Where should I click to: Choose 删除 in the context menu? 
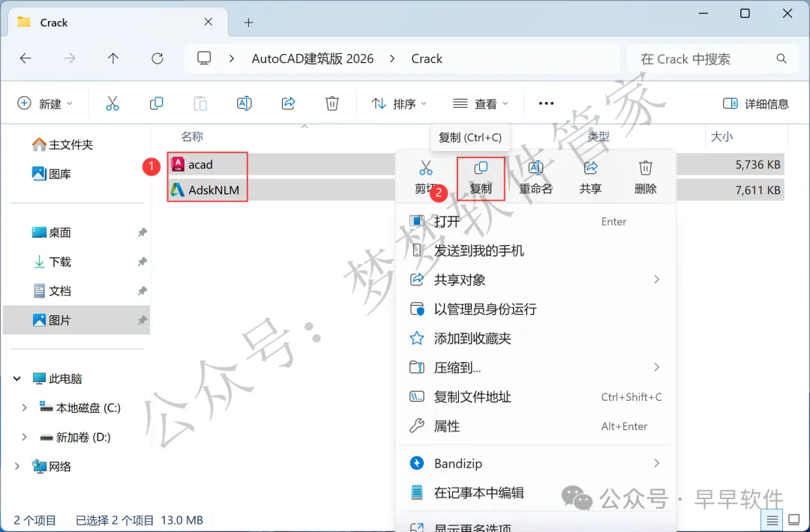coord(645,177)
